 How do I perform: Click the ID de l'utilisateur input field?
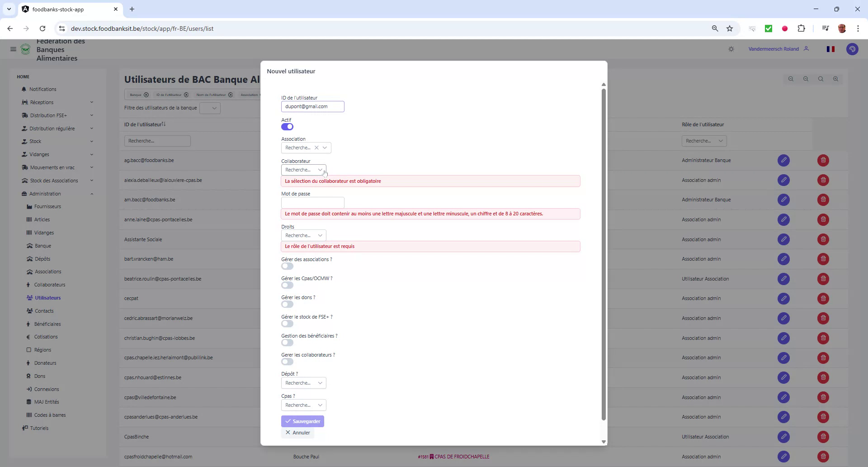312,106
